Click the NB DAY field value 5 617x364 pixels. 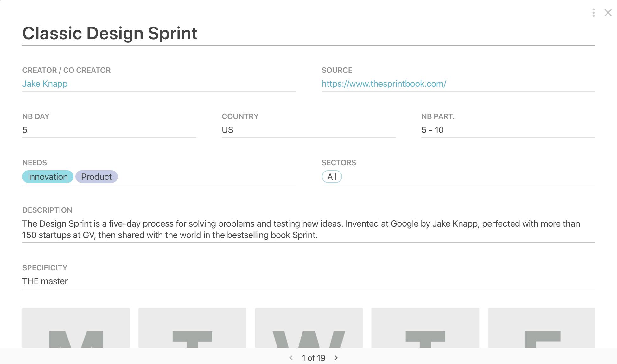click(x=25, y=130)
